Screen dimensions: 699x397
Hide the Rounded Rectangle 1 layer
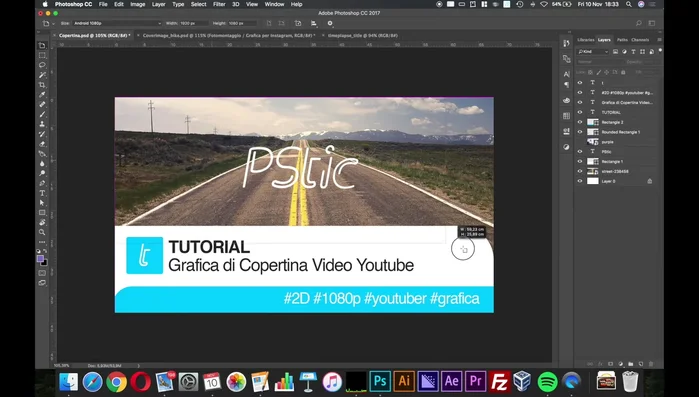(x=580, y=132)
